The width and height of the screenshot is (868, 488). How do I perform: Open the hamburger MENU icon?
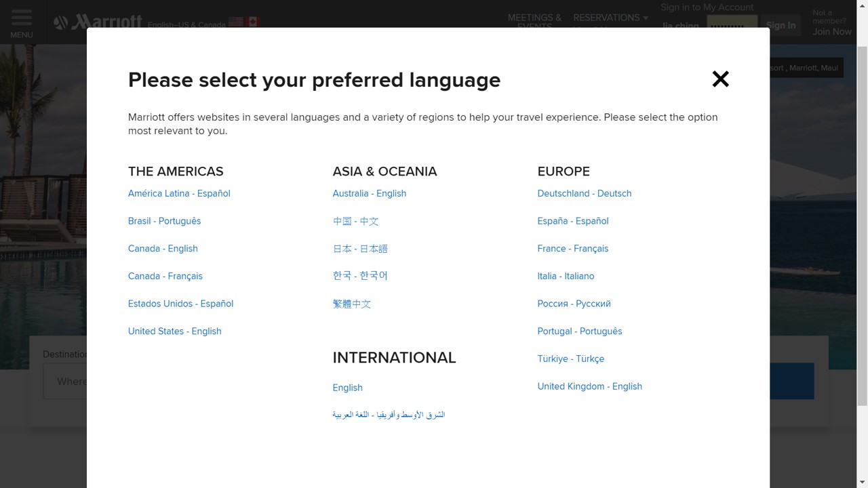coord(21,20)
